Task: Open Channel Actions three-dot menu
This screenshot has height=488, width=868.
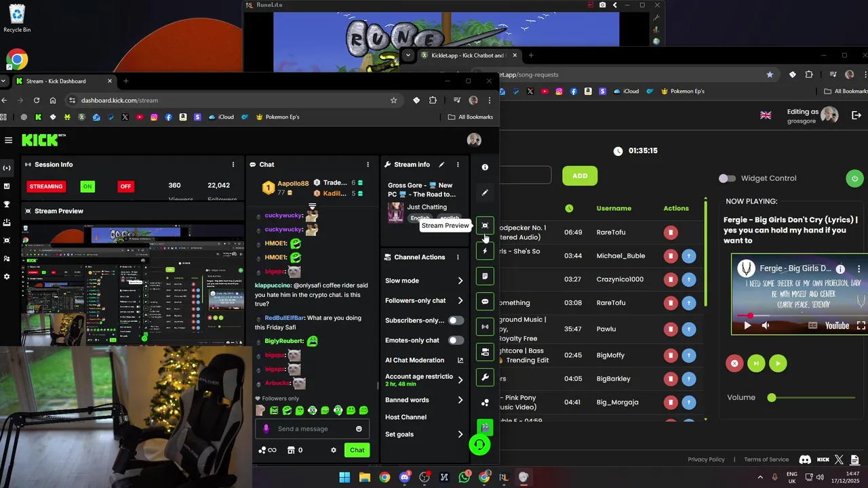Action: [458, 257]
